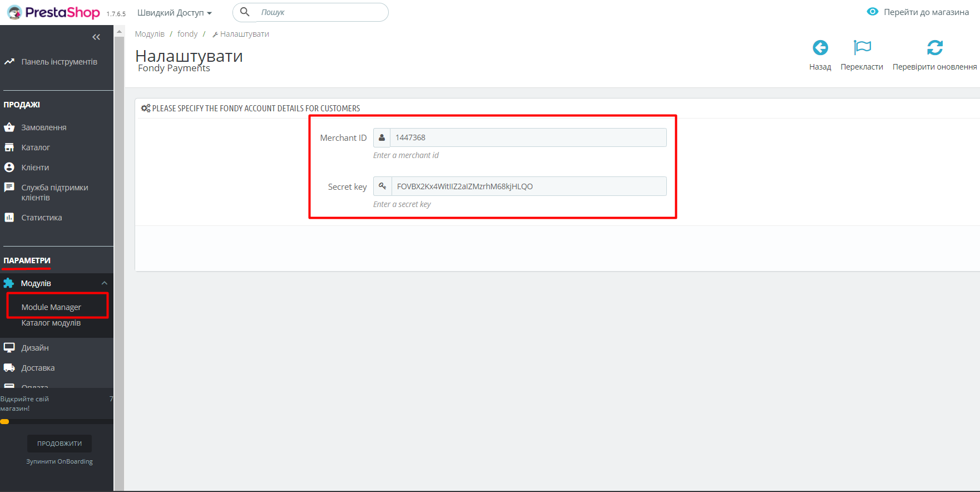Focus the Secret key input field

[529, 186]
